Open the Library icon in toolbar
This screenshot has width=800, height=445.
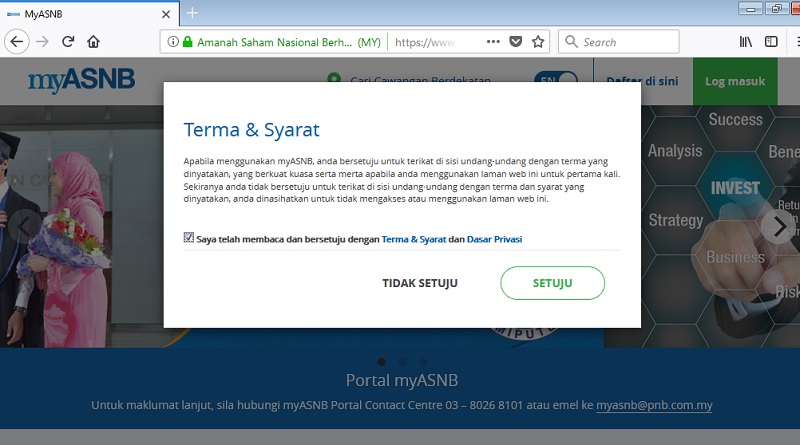click(745, 42)
